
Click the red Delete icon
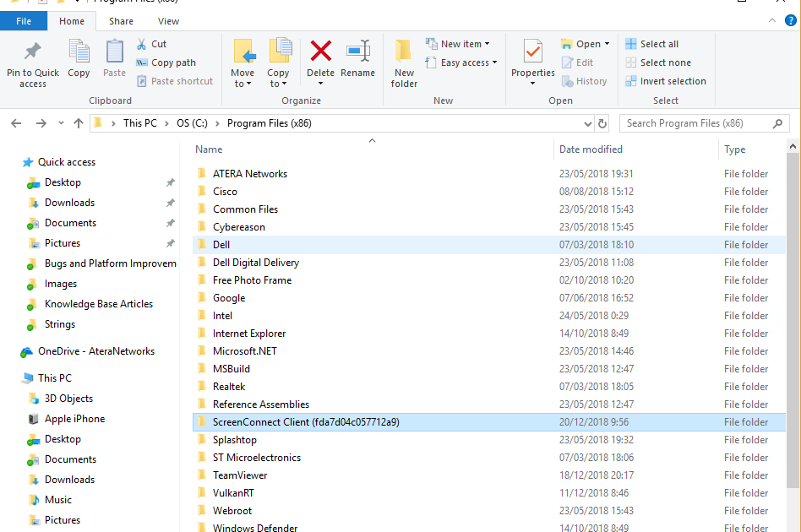point(321,51)
